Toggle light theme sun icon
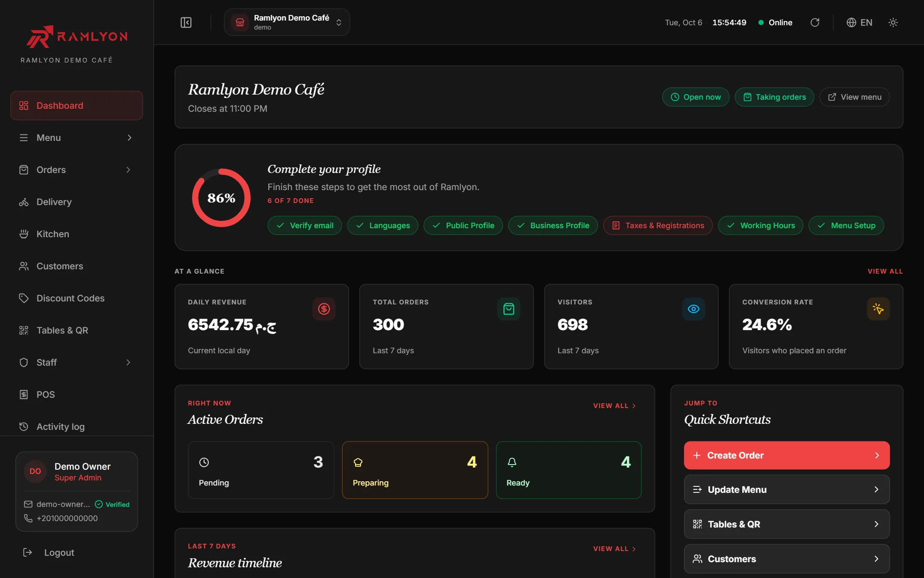 click(x=893, y=22)
